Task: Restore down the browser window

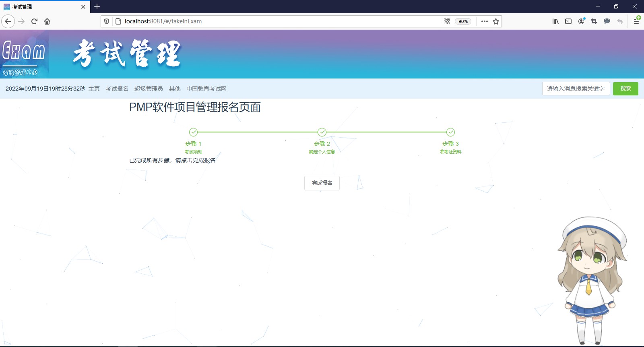Action: pyautogui.click(x=616, y=6)
